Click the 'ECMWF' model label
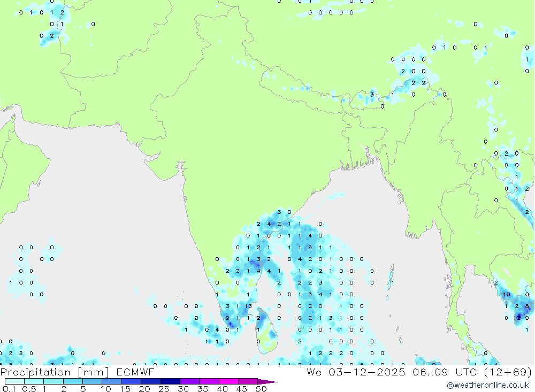The width and height of the screenshot is (535, 392). pos(135,372)
